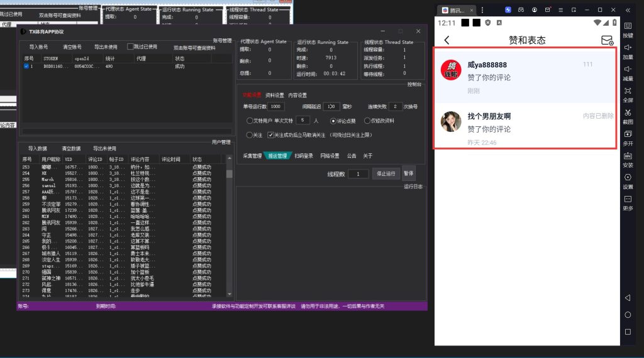
Task: Open the 扫码登录 tab
Action: pos(303,156)
